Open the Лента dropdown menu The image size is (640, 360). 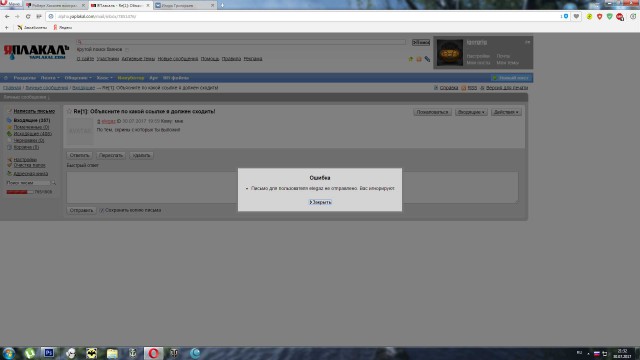click(x=50, y=78)
